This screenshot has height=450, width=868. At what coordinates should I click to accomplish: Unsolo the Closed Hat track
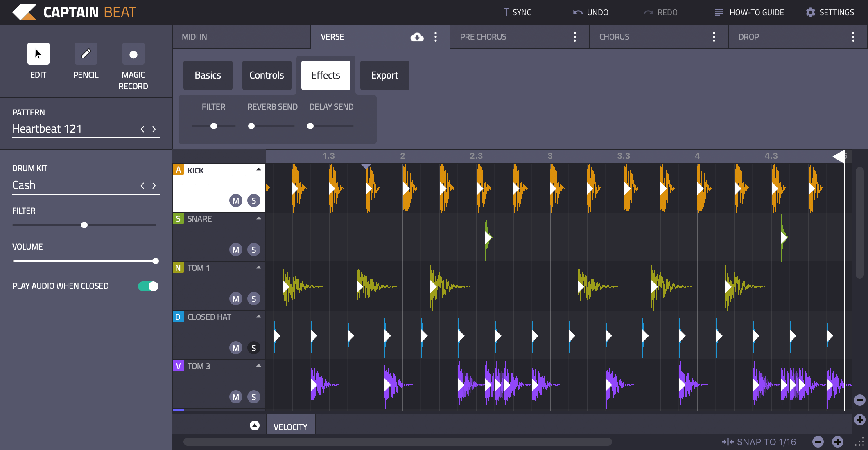[254, 348]
